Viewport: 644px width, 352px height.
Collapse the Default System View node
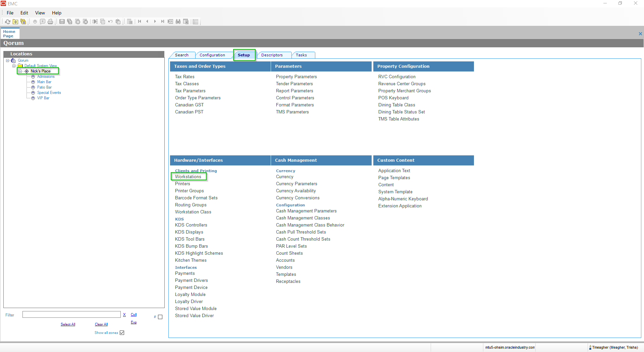tap(14, 65)
